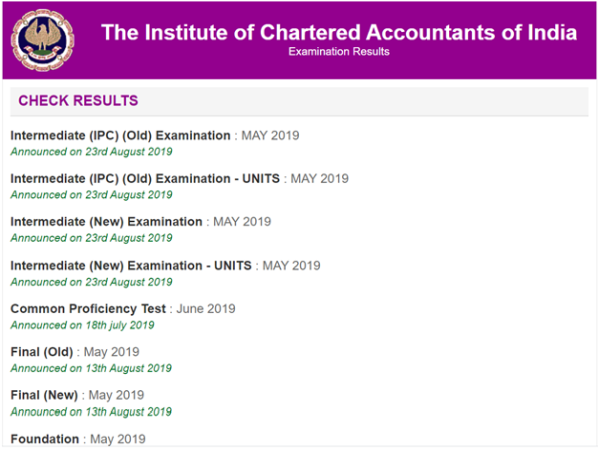Click the Examination Results subtitle in header
The image size is (600, 450).
click(x=339, y=52)
